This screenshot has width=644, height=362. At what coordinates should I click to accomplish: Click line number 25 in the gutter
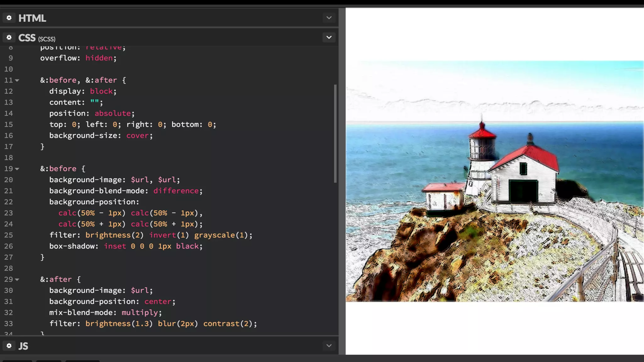click(8, 235)
